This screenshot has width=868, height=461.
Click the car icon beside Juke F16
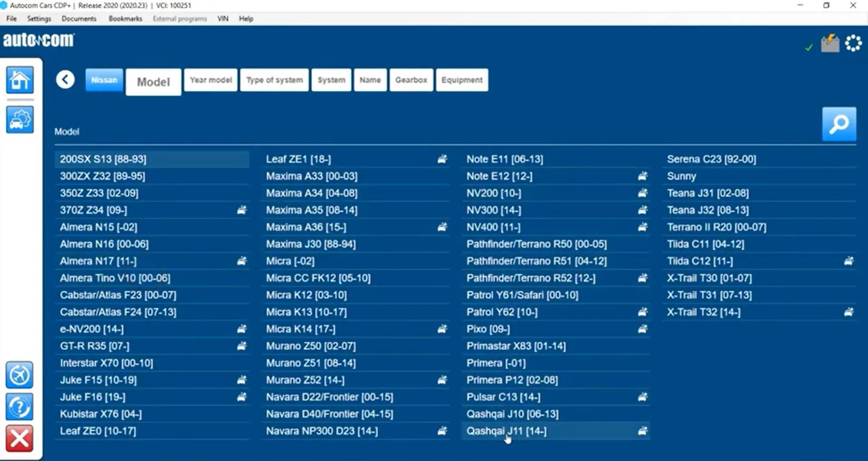point(242,397)
